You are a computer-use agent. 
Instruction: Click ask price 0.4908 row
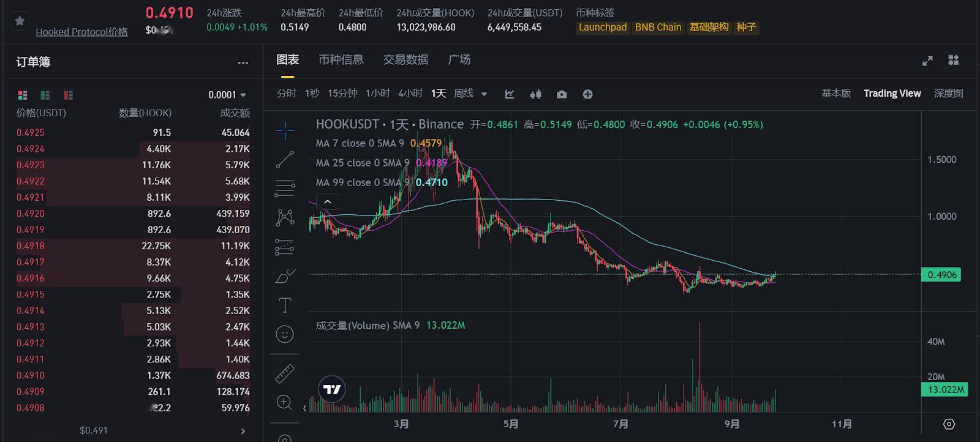coord(133,408)
